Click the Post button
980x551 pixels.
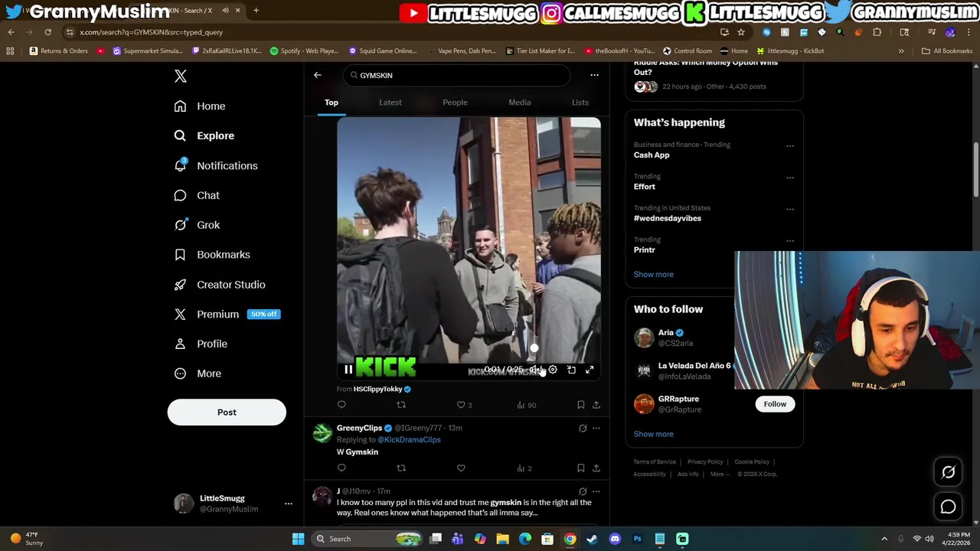tap(227, 412)
